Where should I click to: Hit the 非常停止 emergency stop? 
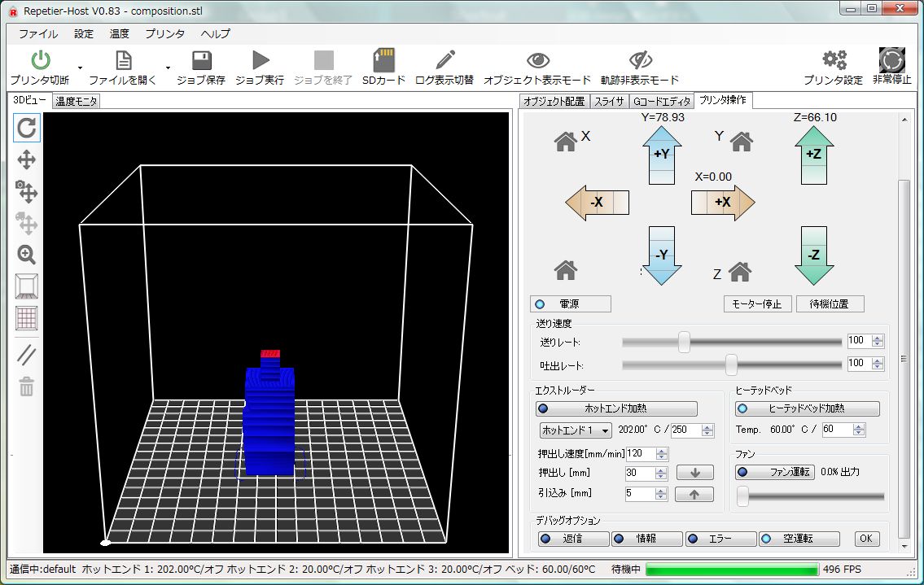(891, 67)
